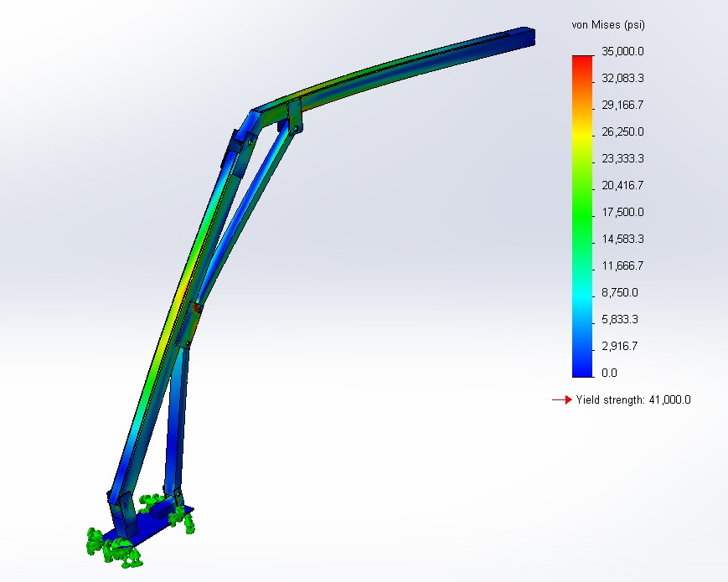Click the 23,333.3 legend value

622,159
